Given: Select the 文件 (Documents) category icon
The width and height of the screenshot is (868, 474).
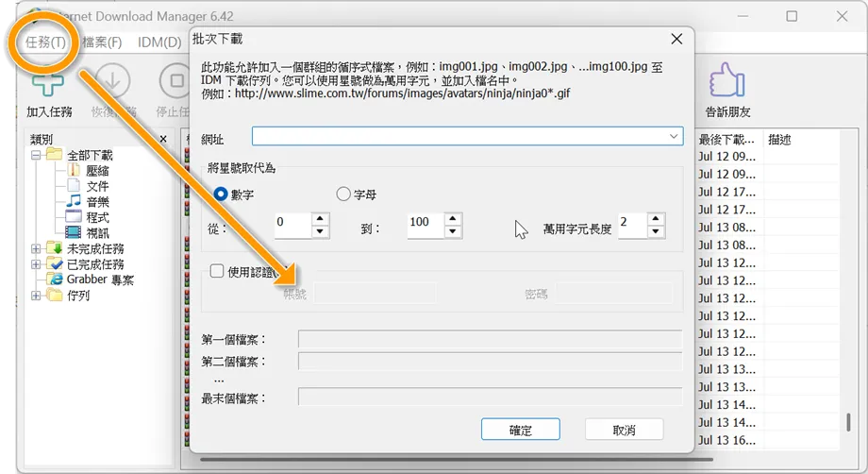Looking at the screenshot, I should tap(74, 185).
